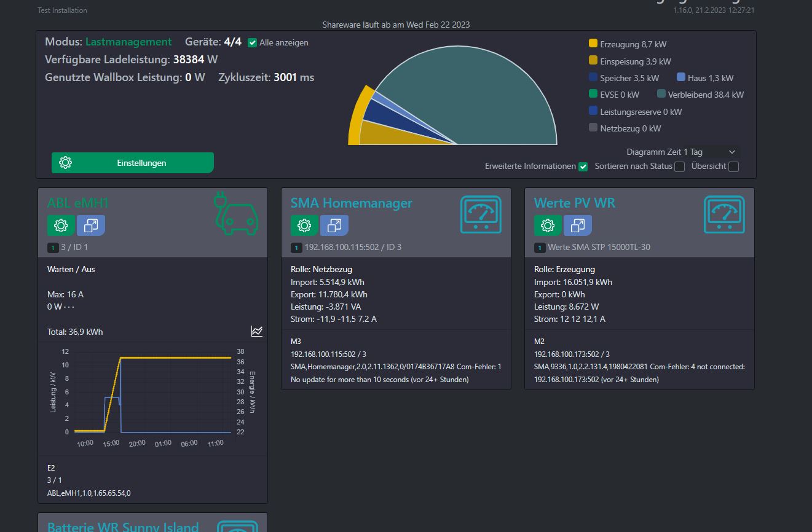
Task: Click the Speicher 3,5 kW legend swatch
Action: [593, 77]
